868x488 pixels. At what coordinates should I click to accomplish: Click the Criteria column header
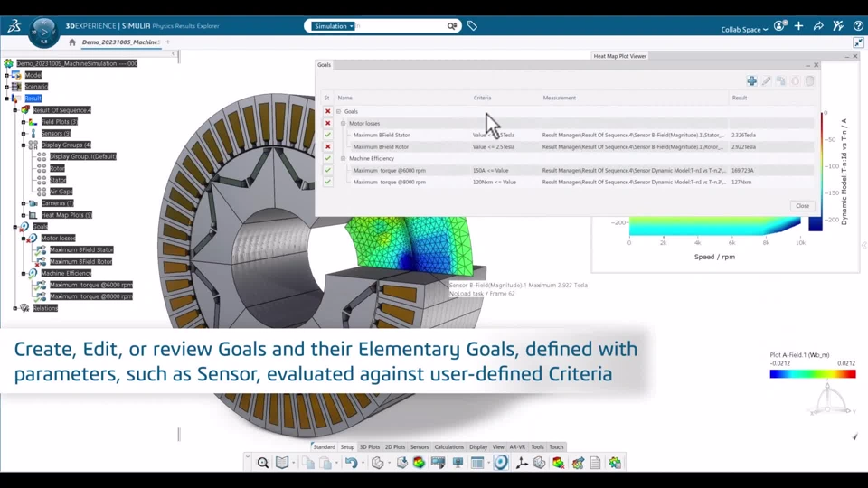[x=482, y=98]
